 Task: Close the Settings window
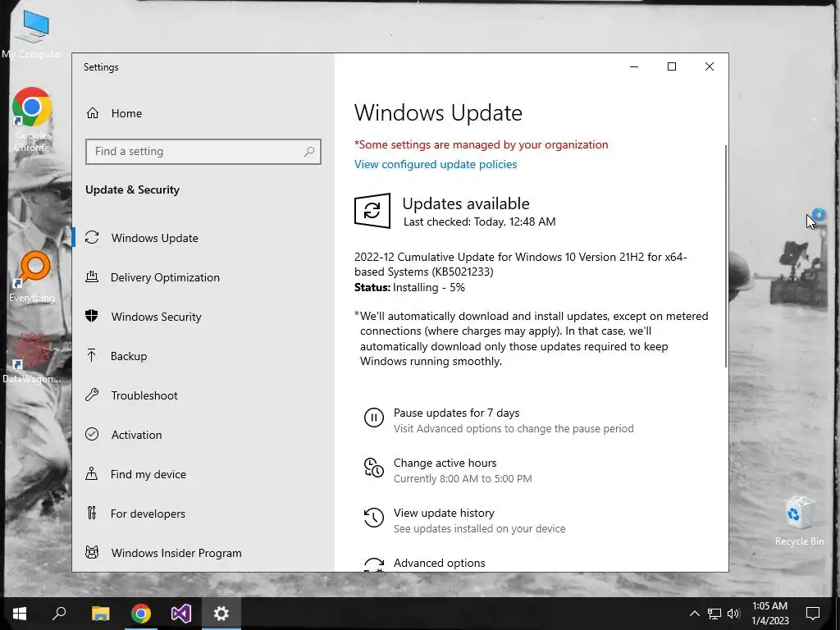tap(710, 66)
